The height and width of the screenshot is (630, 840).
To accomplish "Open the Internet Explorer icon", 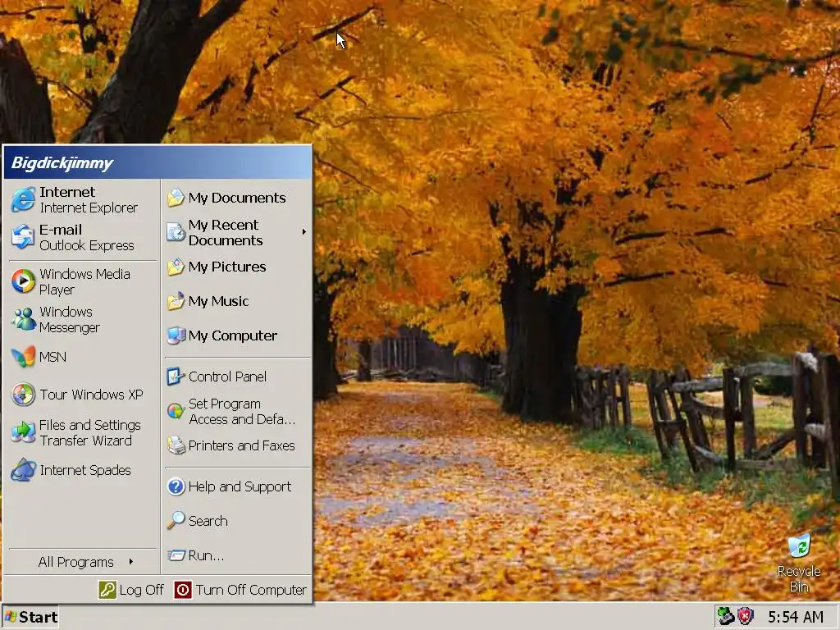I will coord(23,200).
